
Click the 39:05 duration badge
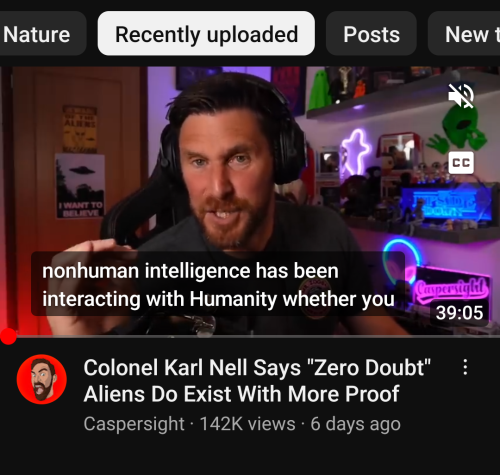pos(459,312)
